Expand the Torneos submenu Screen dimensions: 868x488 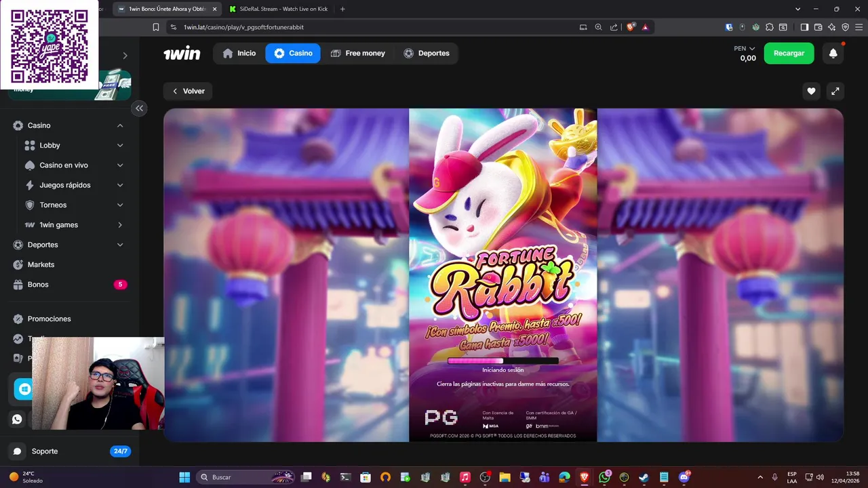120,205
